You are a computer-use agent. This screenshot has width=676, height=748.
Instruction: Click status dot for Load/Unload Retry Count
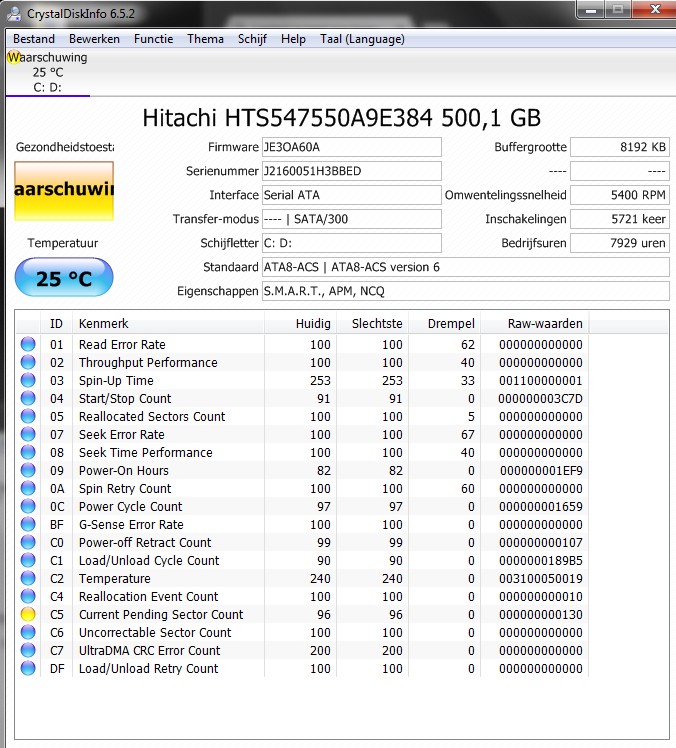point(28,668)
